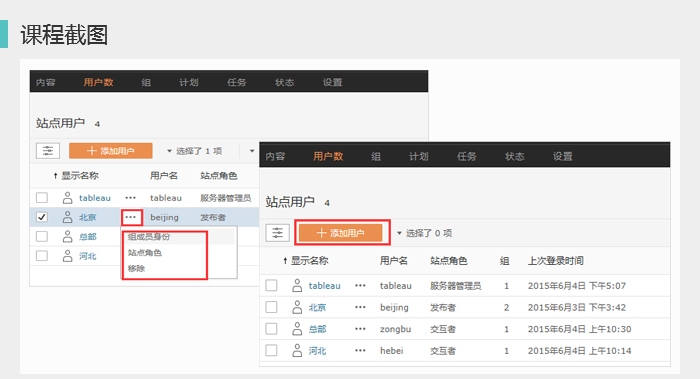The image size is (700, 379).
Task: Open the ellipsis menu for tableau in right window
Action: [360, 286]
